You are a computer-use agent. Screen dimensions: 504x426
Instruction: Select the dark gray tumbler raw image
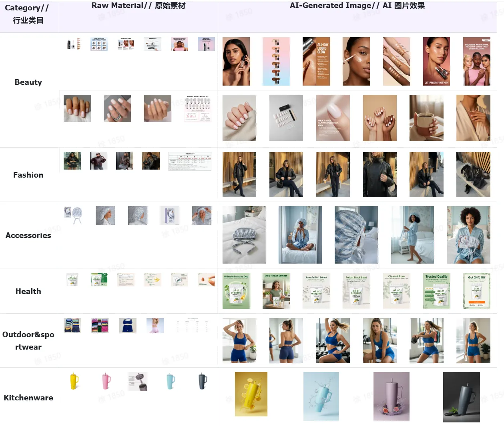pos(203,381)
